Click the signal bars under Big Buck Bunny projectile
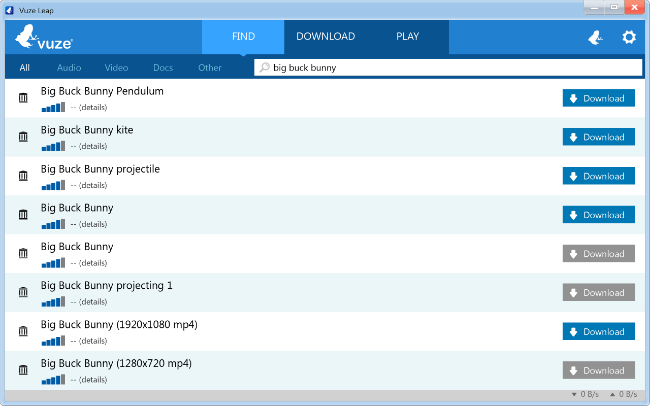650x406 pixels. tap(53, 185)
